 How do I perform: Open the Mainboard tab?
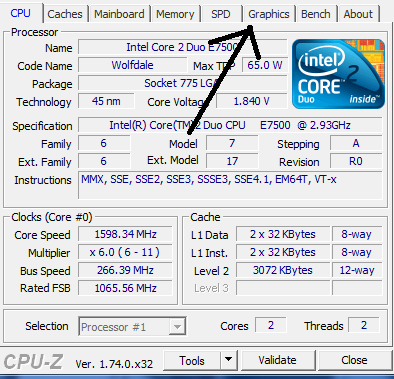[119, 14]
